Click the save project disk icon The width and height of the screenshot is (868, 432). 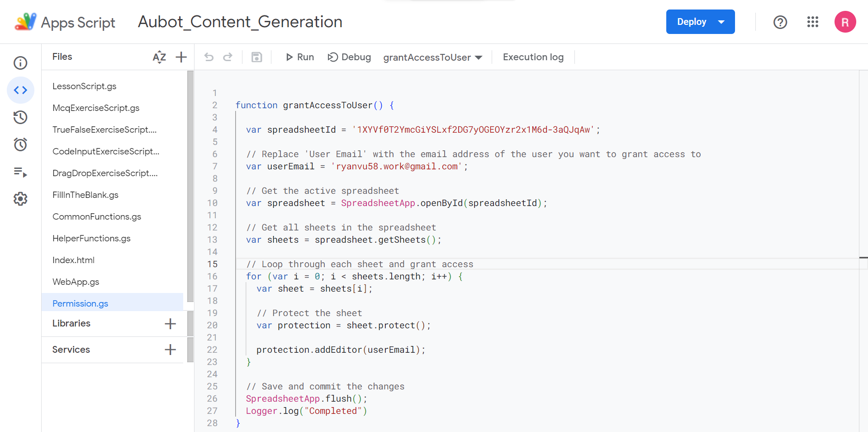[256, 57]
